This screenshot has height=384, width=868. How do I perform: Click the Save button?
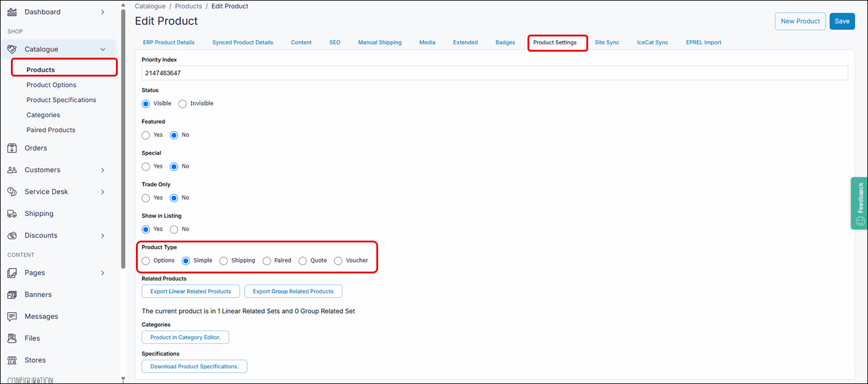842,21
